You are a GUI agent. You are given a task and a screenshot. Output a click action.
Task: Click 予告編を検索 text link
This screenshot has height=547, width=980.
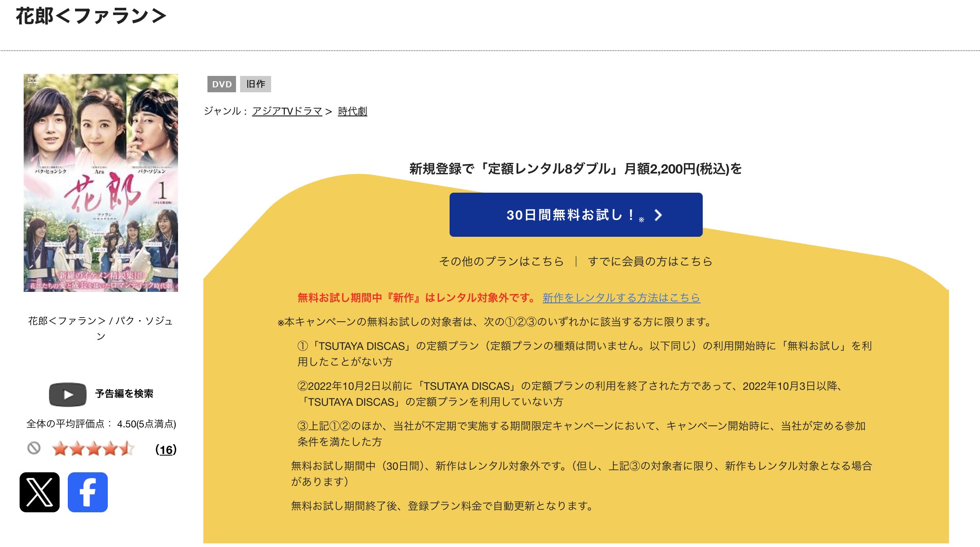pyautogui.click(x=124, y=394)
